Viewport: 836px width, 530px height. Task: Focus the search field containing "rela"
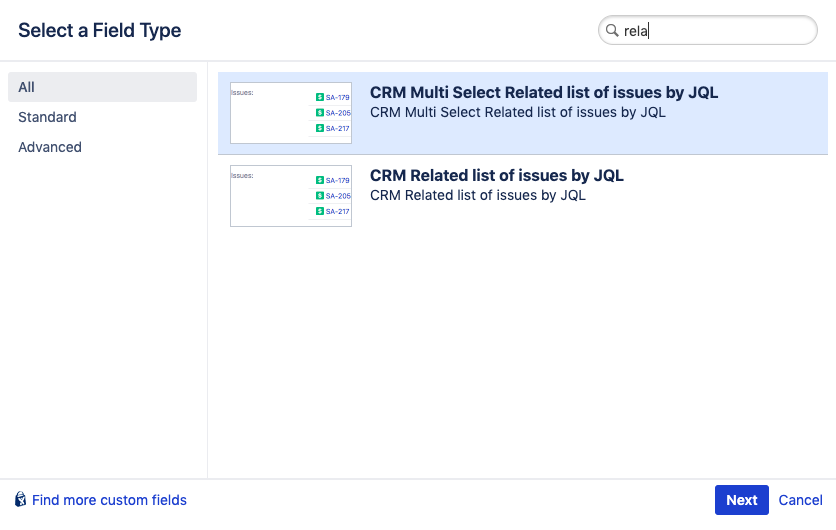coord(715,31)
